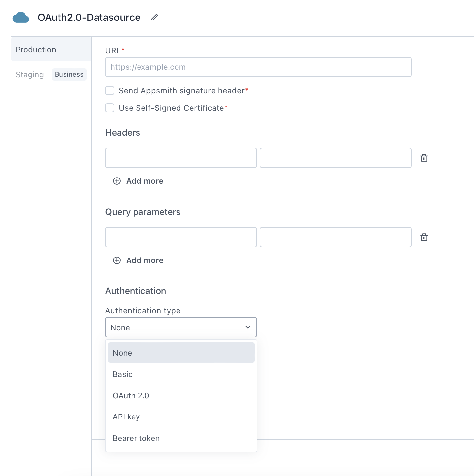Open the Authentication type dropdown
474x476 pixels.
tap(181, 327)
